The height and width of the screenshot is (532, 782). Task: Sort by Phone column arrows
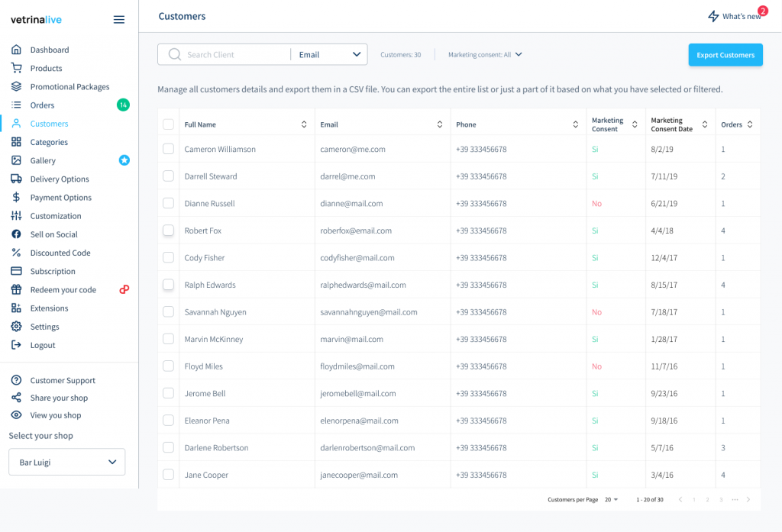click(x=575, y=124)
